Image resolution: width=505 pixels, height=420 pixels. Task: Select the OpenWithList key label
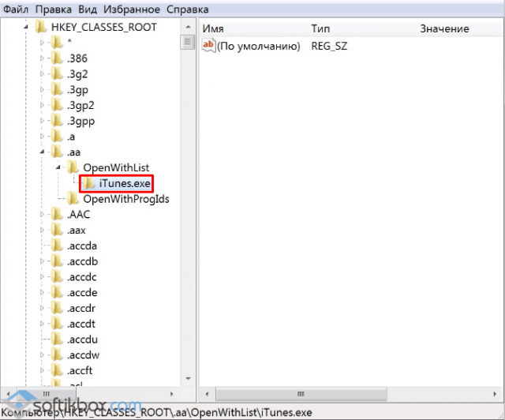pyautogui.click(x=116, y=167)
